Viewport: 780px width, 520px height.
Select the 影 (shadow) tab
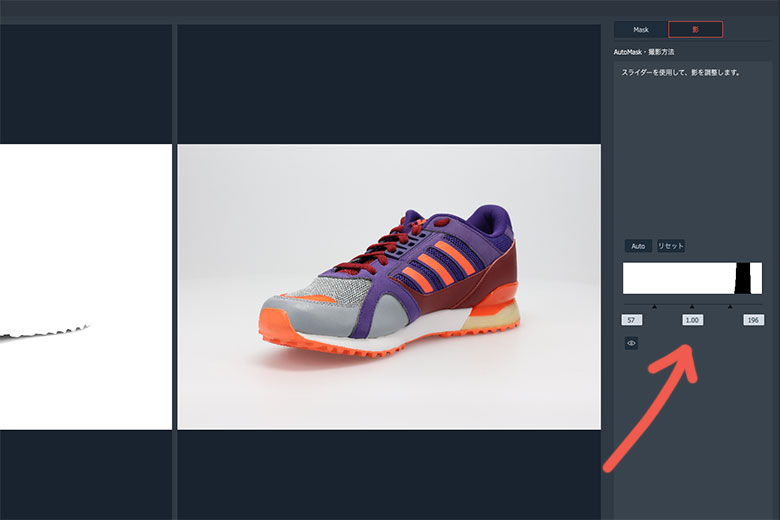695,30
